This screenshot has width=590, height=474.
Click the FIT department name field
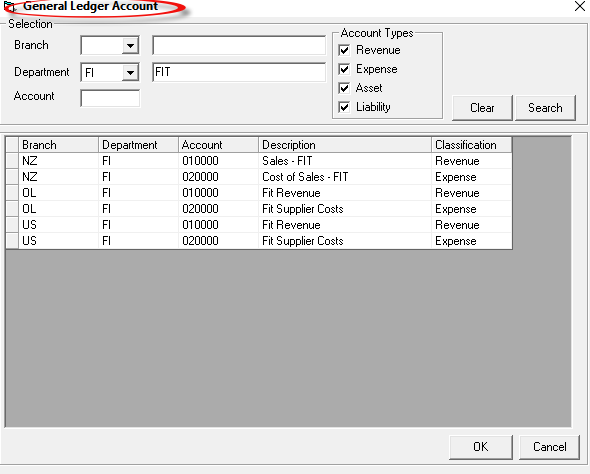239,72
